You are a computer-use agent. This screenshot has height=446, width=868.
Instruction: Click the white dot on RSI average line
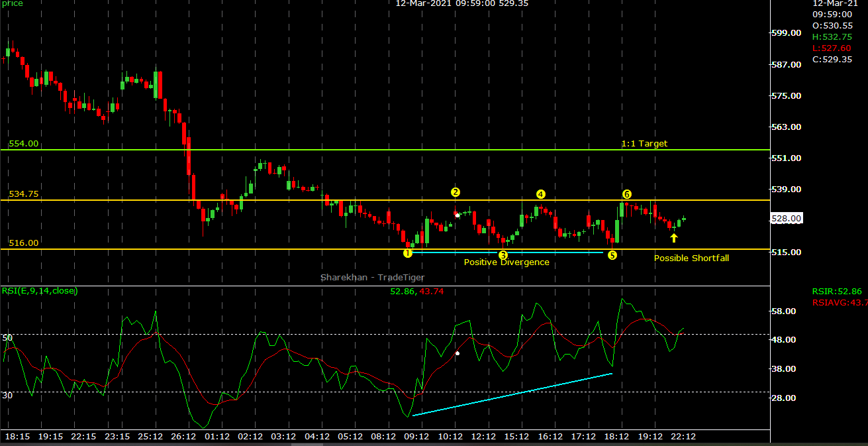click(458, 353)
